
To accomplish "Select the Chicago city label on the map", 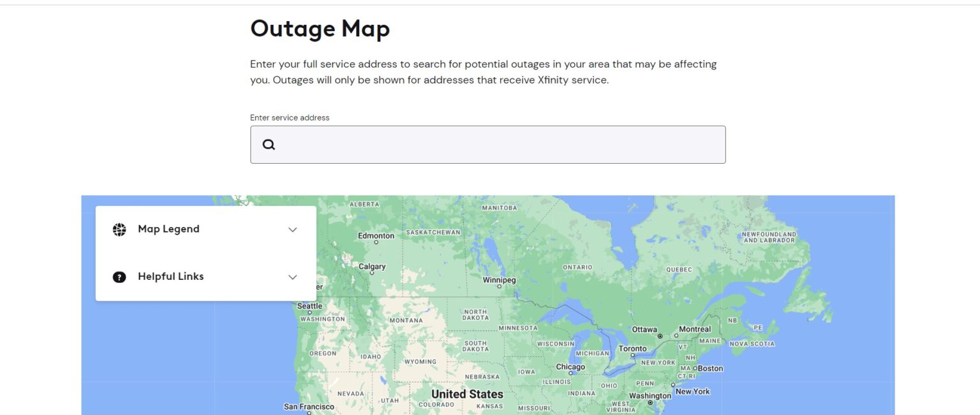I will (x=569, y=367).
